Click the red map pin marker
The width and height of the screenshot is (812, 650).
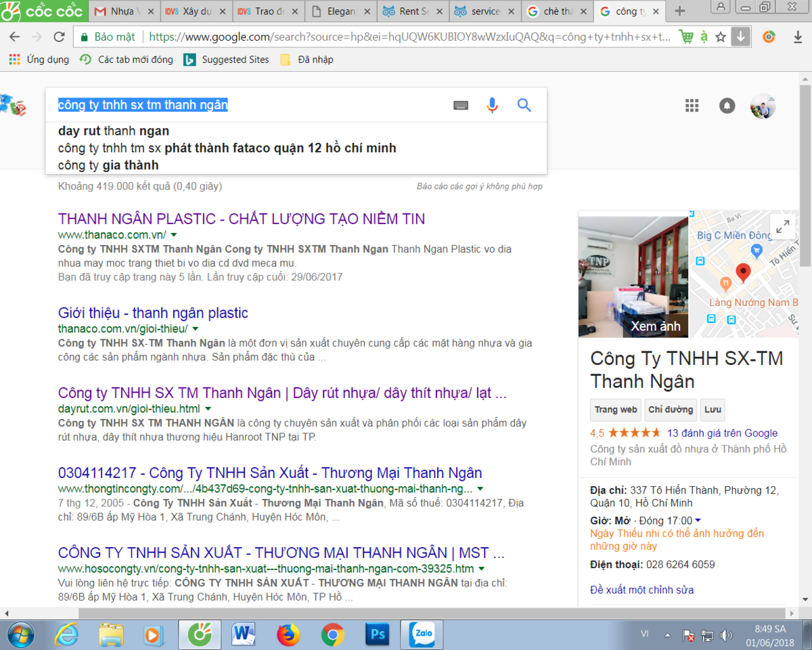(x=743, y=273)
